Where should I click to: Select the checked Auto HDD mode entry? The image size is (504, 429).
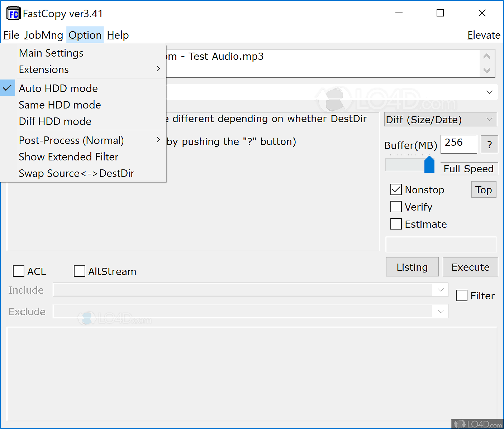click(58, 88)
